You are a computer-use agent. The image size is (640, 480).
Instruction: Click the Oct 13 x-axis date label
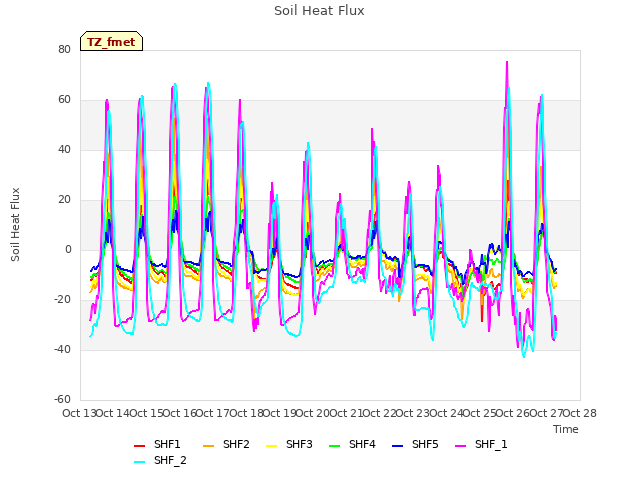pos(79,413)
